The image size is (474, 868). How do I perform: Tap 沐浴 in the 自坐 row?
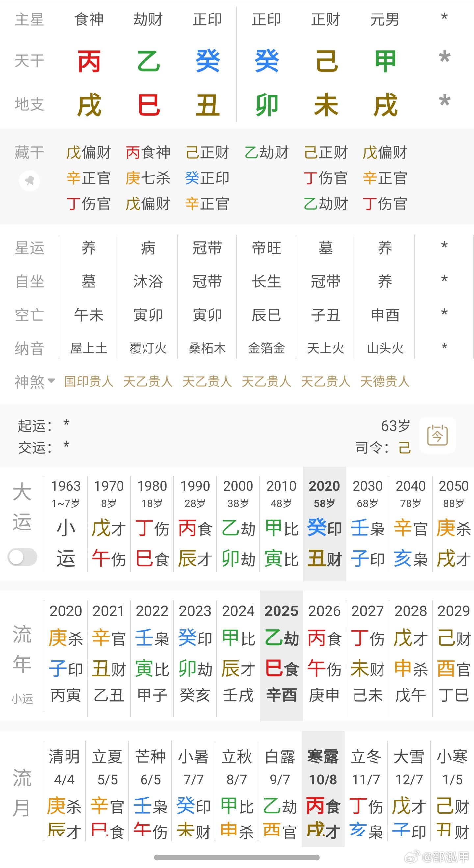pos(148,281)
